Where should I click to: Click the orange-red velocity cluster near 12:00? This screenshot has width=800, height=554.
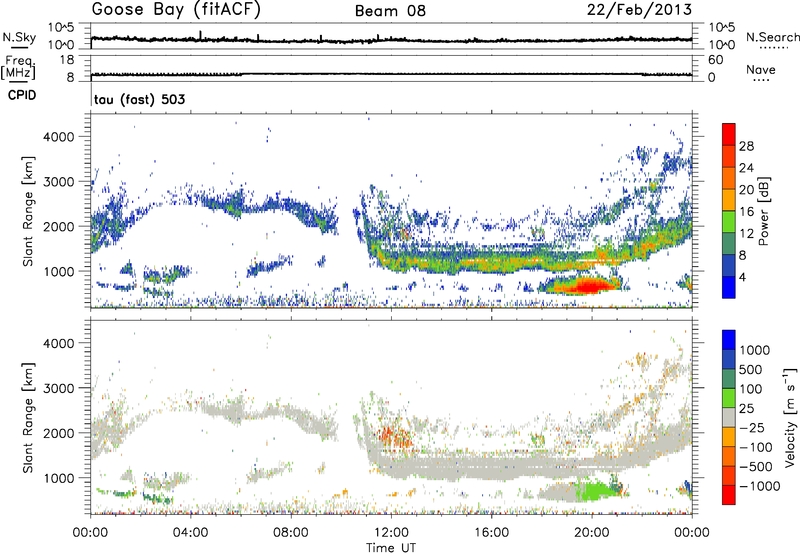click(394, 437)
